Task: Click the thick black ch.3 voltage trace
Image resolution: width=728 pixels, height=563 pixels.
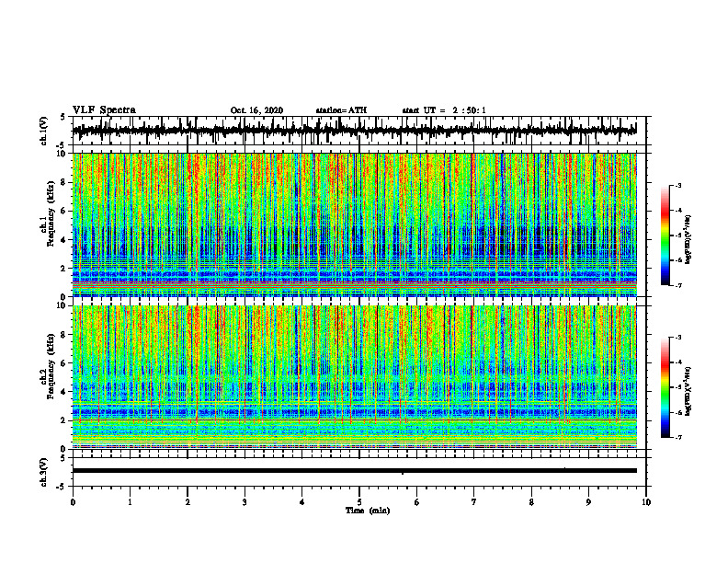Action: [354, 471]
